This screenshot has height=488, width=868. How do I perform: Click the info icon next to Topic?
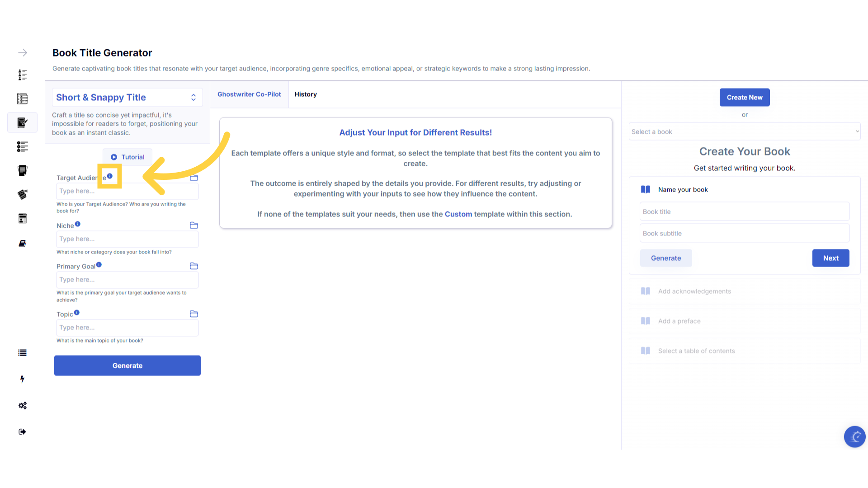pos(77,313)
